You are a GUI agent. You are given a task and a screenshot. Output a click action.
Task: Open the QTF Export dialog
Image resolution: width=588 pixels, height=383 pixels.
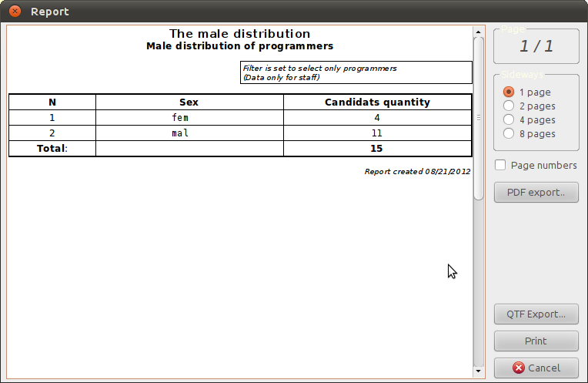536,314
